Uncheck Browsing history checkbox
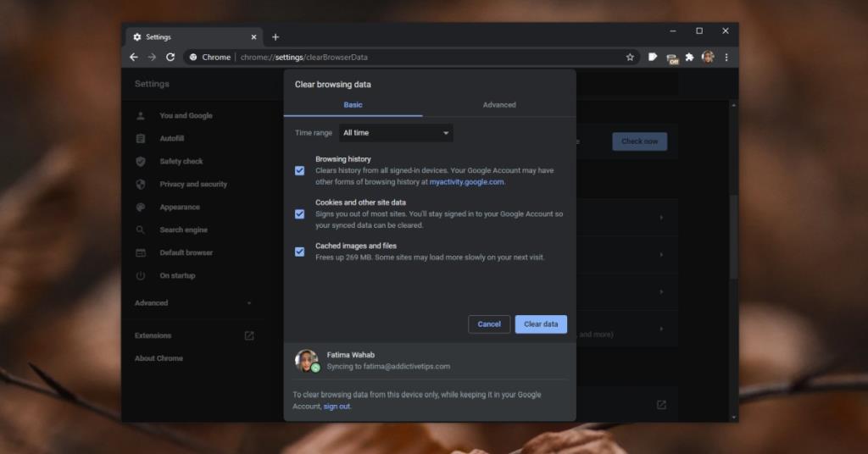 point(299,170)
